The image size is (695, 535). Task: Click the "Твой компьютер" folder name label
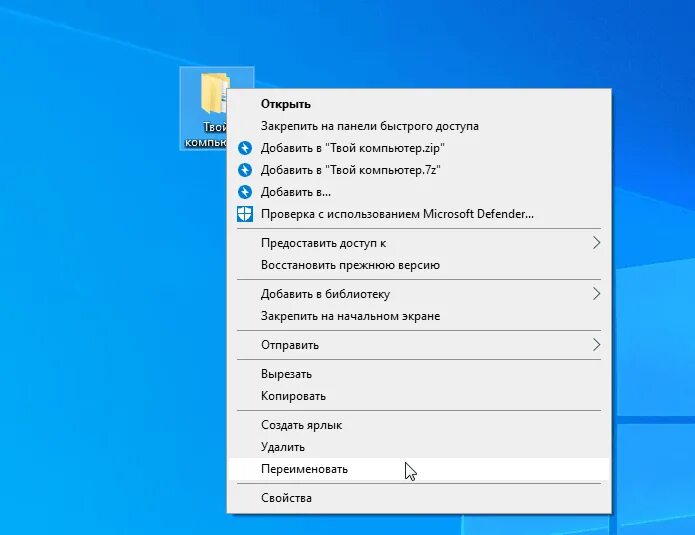pyautogui.click(x=206, y=135)
